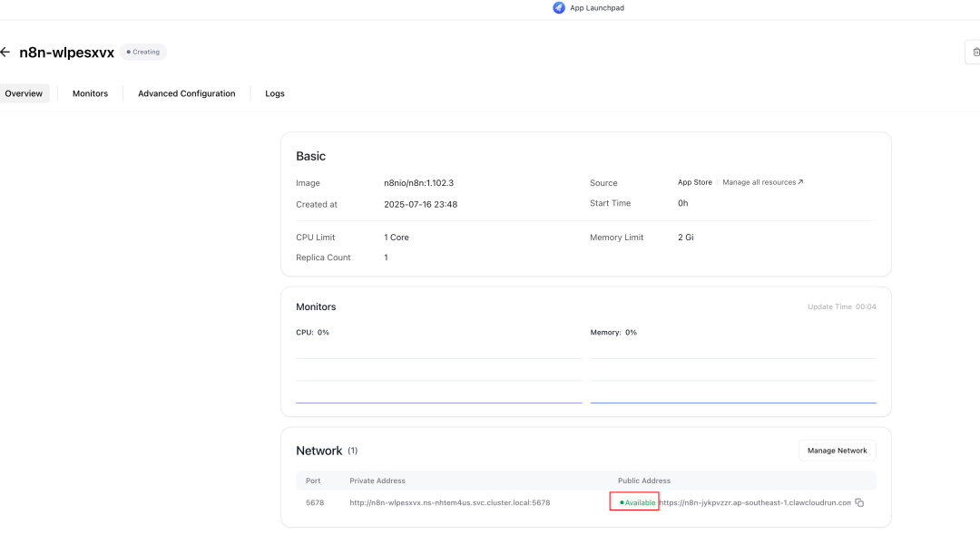
Task: Select the image name n8nio/n8n:1.102.3
Action: (418, 183)
